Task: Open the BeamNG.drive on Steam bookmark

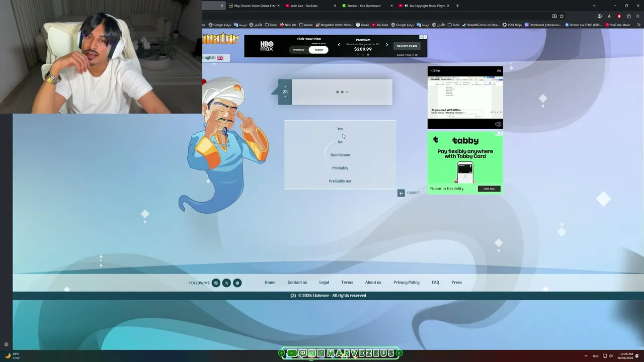Action: [x=481, y=25]
